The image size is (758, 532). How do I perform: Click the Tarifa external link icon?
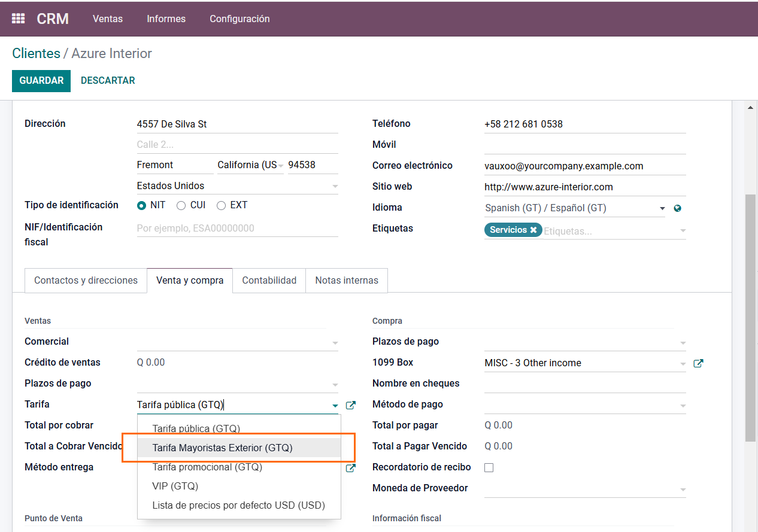[351, 405]
